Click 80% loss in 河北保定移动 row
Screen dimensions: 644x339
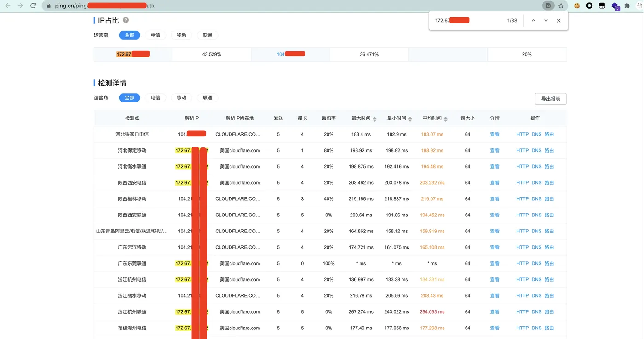tap(328, 150)
